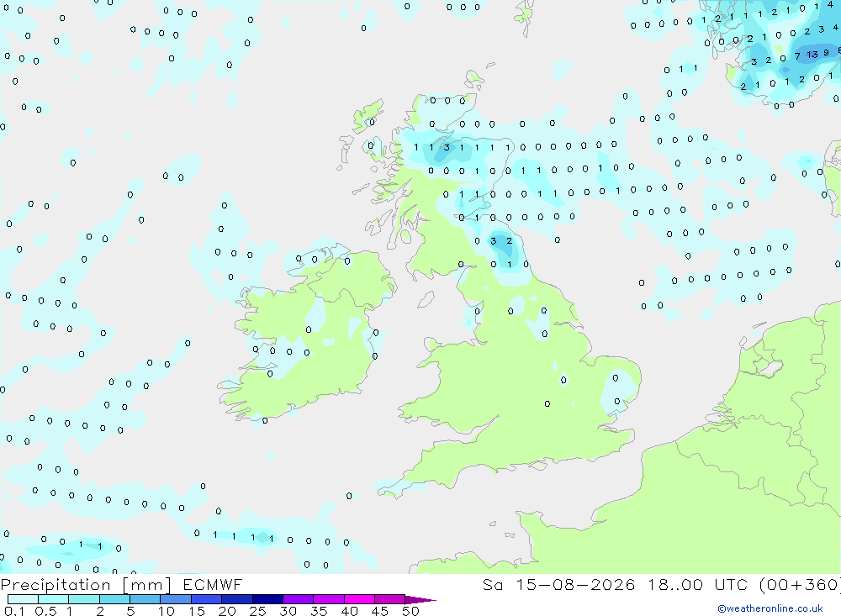Click the legend arrow tip above 50 mm
The image size is (841, 616).
pos(420,600)
